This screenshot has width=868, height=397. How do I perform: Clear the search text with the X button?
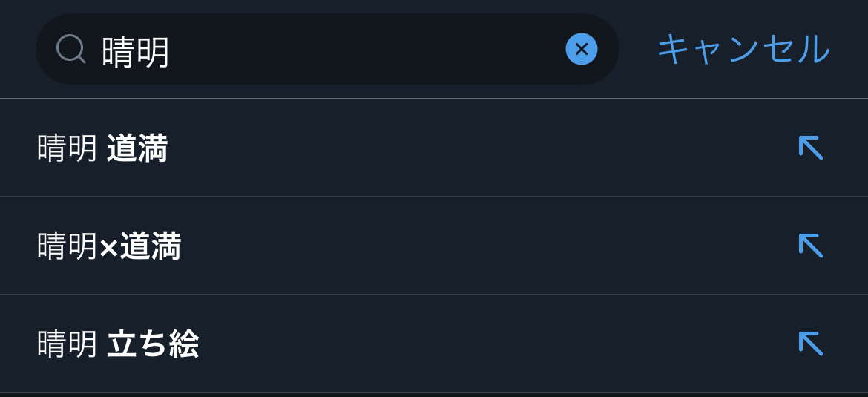tap(581, 49)
